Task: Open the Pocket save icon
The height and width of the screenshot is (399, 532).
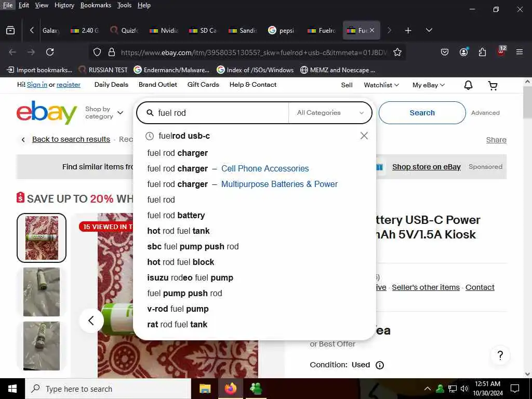Action: [445, 52]
